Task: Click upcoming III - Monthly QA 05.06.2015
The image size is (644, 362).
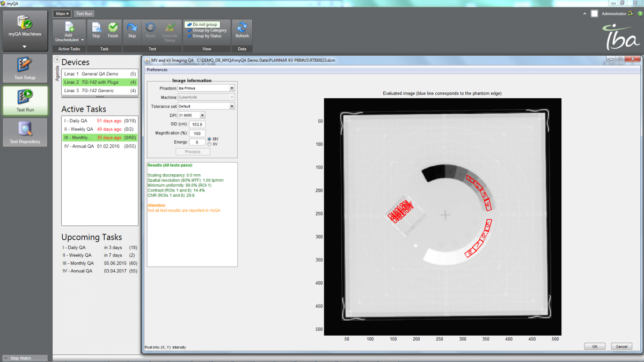Action: 100,263
